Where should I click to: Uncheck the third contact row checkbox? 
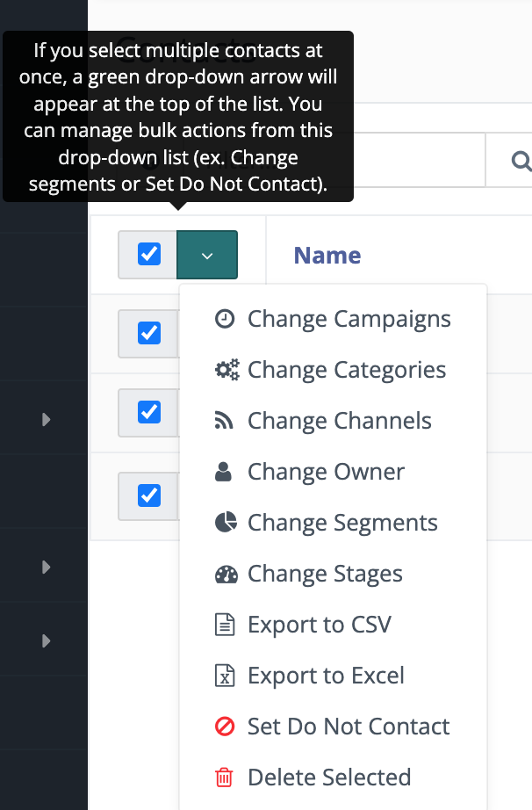coord(149,495)
